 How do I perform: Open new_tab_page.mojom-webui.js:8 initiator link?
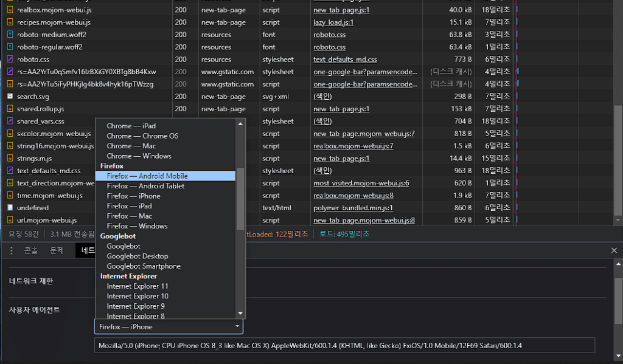coord(364,220)
